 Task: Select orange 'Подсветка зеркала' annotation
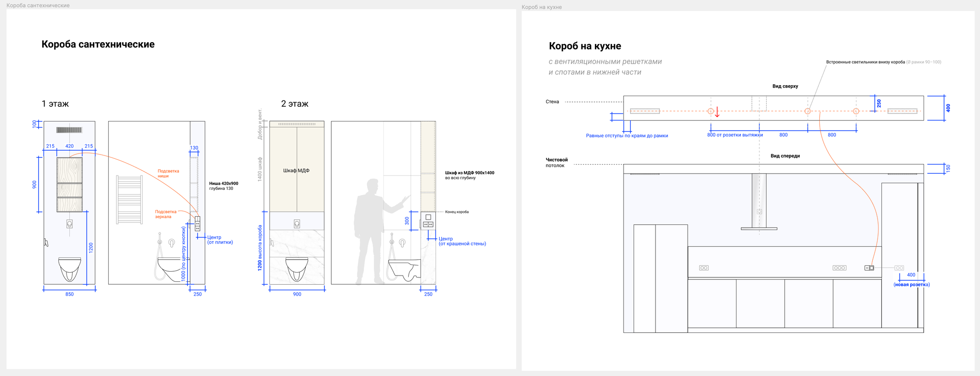[166, 214]
